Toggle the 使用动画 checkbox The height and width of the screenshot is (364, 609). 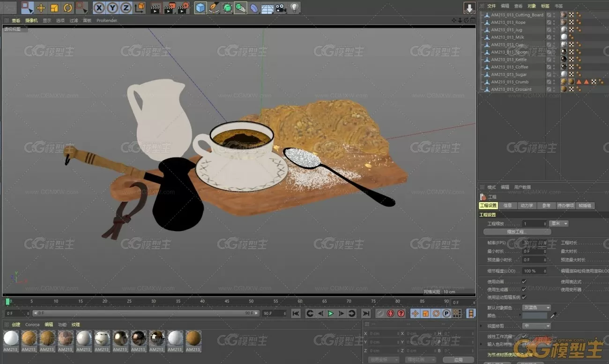click(524, 282)
